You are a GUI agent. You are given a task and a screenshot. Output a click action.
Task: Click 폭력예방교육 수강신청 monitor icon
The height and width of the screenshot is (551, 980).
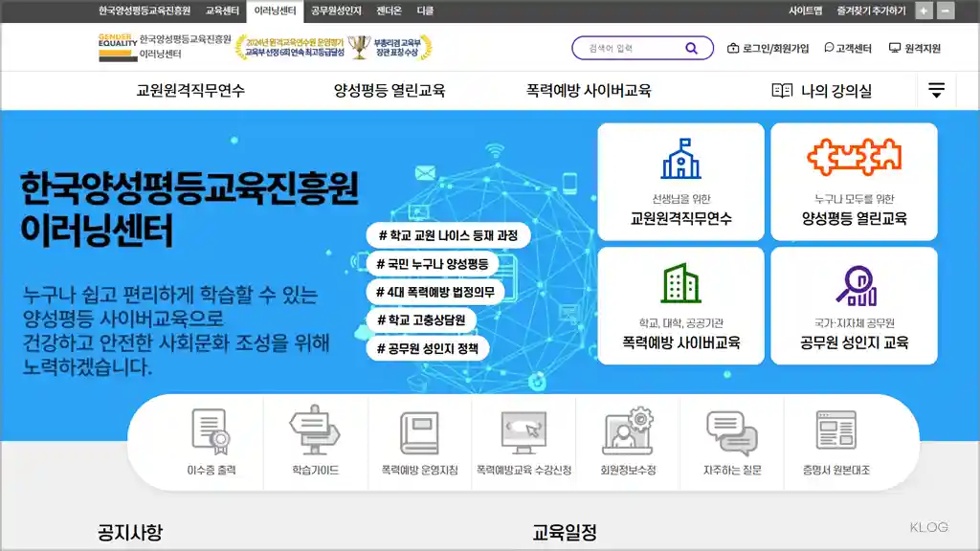click(x=523, y=432)
